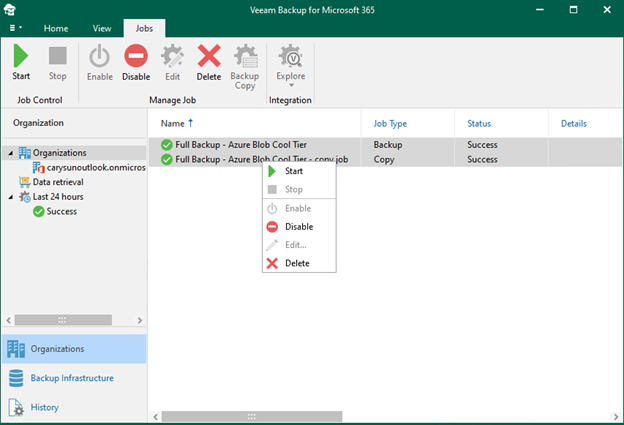This screenshot has width=624, height=425.
Task: Select the Success node under Last 24 hours
Action: tap(62, 211)
